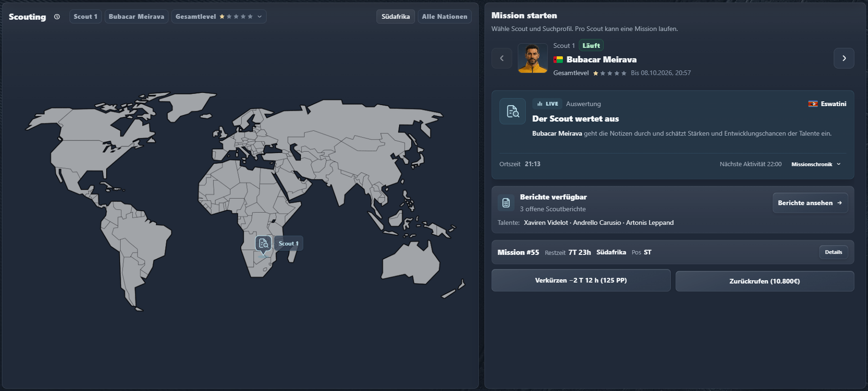The height and width of the screenshot is (391, 868).
Task: Open Berichte ansehen
Action: [810, 203]
